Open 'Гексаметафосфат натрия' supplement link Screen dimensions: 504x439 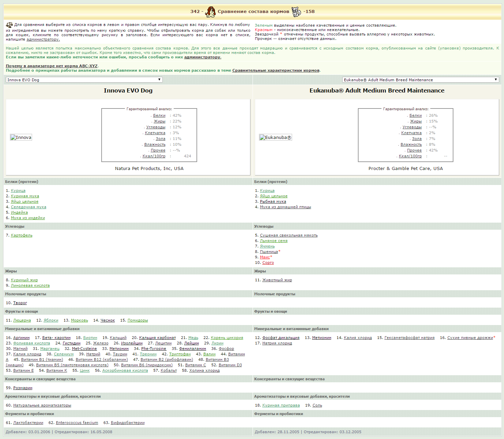click(409, 338)
